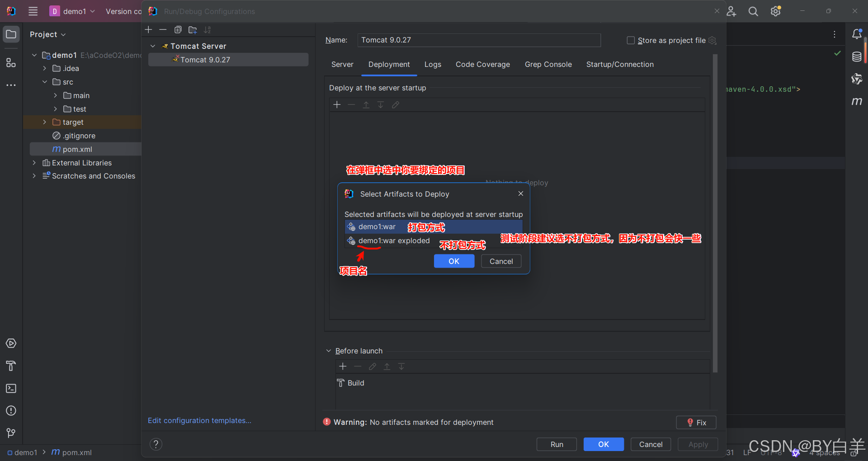The height and width of the screenshot is (461, 868).
Task: Remove selected run configuration minus icon
Action: [x=163, y=30]
